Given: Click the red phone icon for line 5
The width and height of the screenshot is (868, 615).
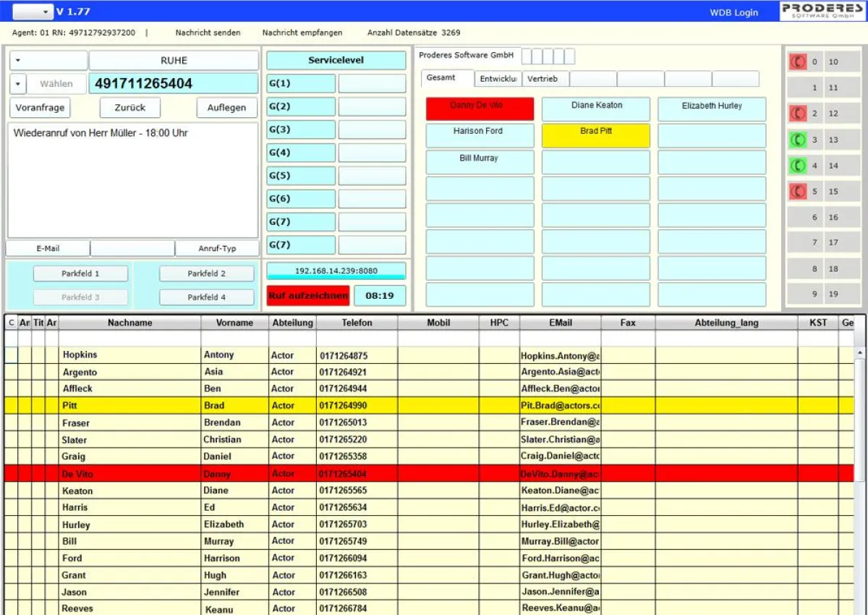Looking at the screenshot, I should point(798,192).
